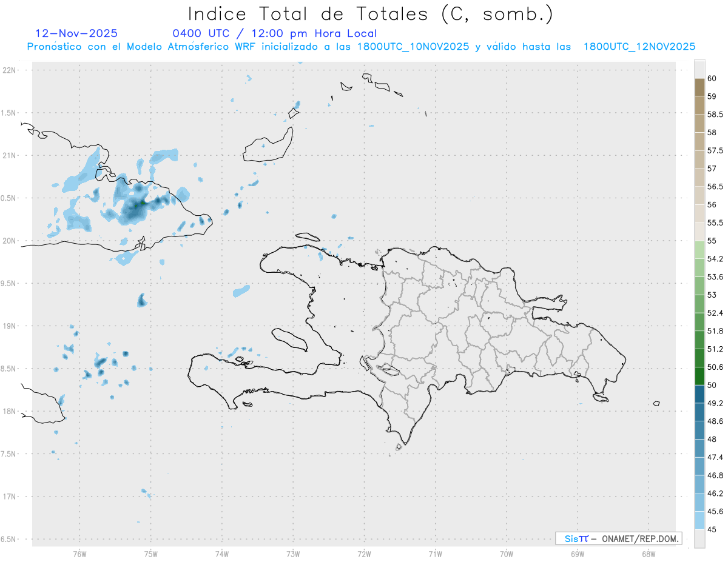
Task: Click the '76W' longitude label
Action: point(79,554)
